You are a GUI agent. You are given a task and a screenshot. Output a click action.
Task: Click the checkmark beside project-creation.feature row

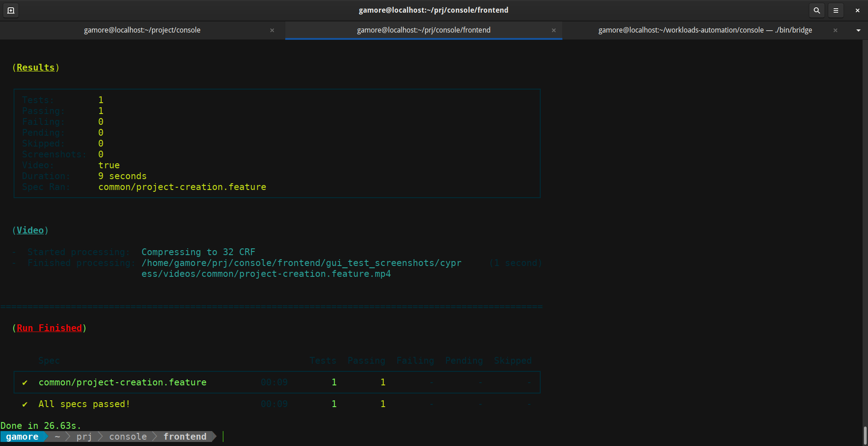click(x=25, y=383)
